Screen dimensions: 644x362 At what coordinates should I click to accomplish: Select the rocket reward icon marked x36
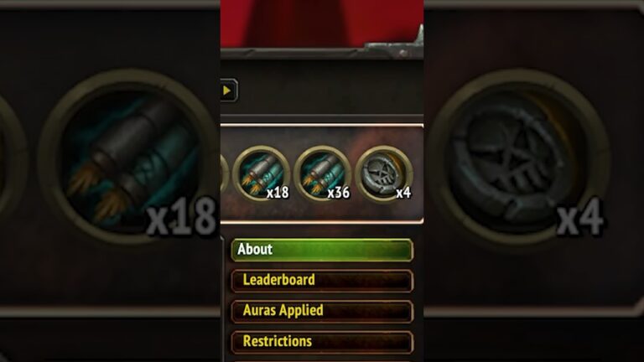point(322,174)
